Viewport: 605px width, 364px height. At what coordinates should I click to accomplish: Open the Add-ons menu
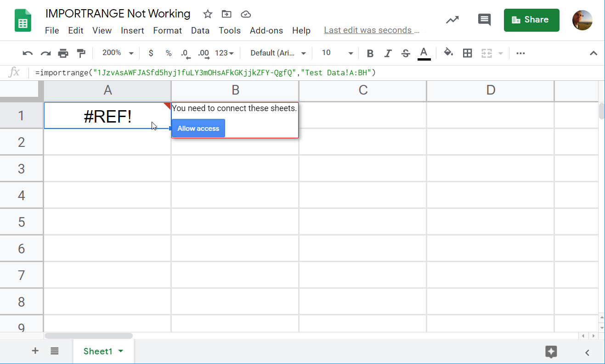click(266, 30)
